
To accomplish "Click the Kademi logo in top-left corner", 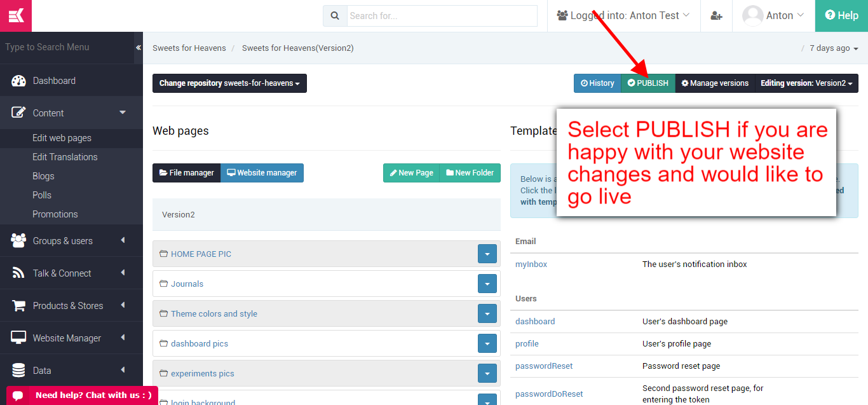I will (x=16, y=16).
